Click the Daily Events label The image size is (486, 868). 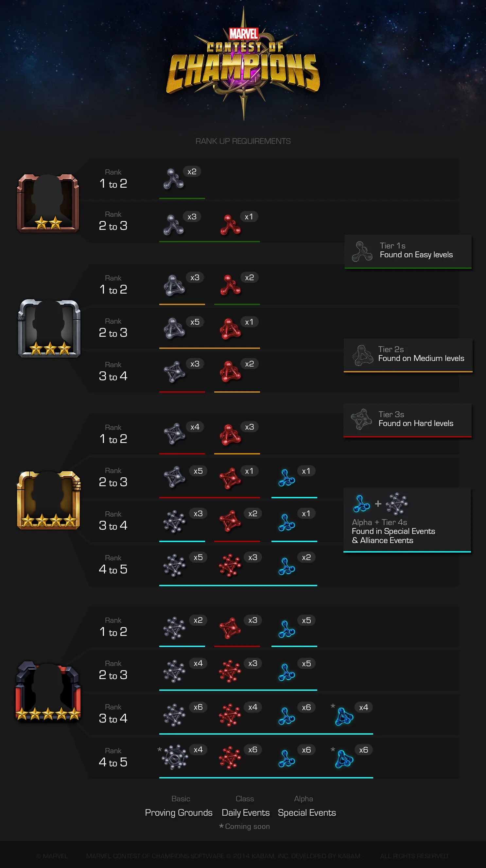(x=245, y=812)
